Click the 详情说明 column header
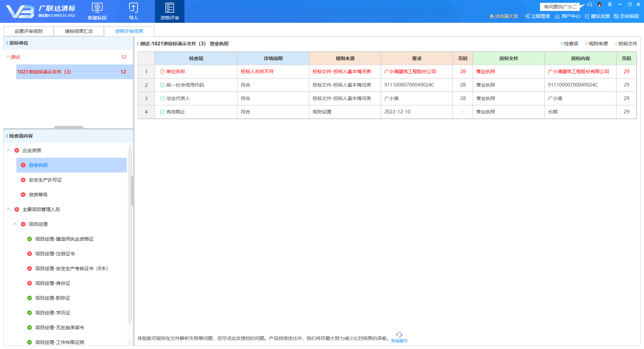This screenshot has height=349, width=644. 273,58
